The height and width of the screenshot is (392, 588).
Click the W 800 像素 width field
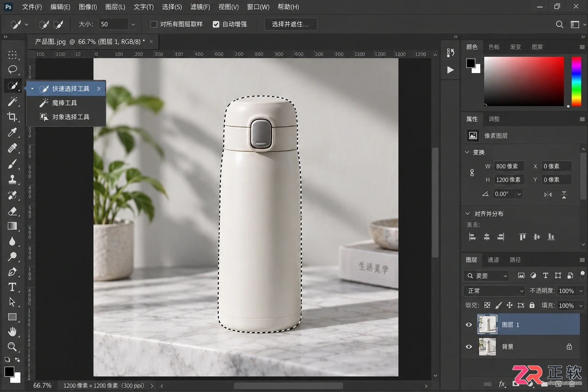click(509, 166)
